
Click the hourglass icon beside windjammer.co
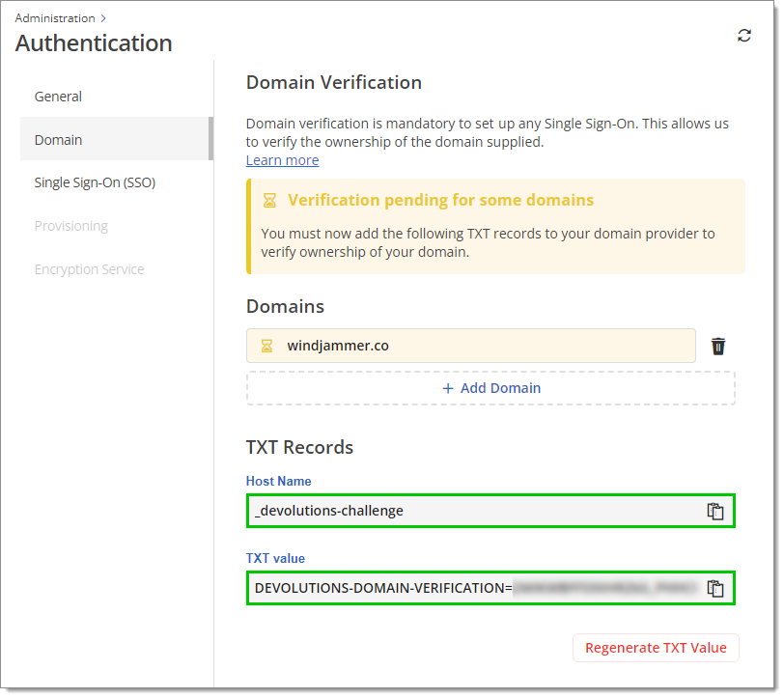point(267,346)
